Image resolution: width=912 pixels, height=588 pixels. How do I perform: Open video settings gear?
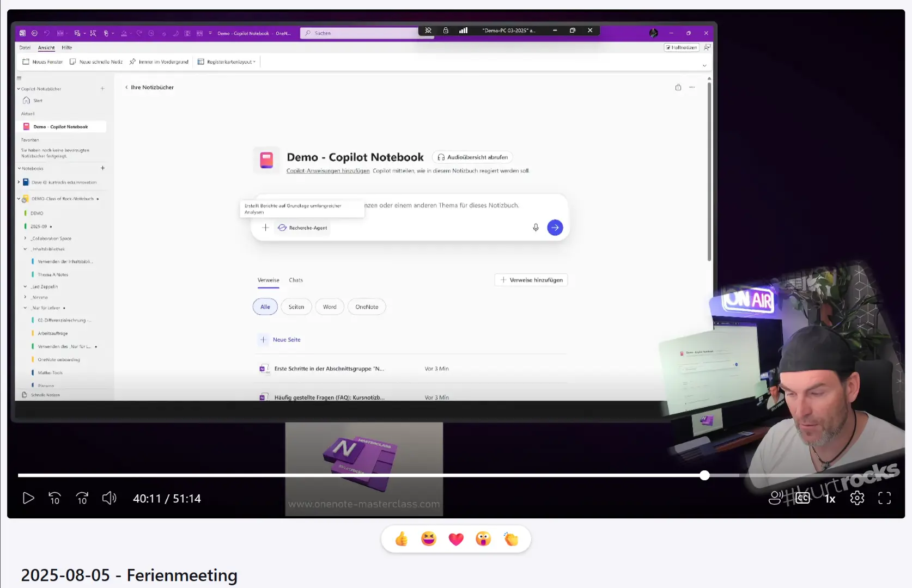[x=857, y=498]
